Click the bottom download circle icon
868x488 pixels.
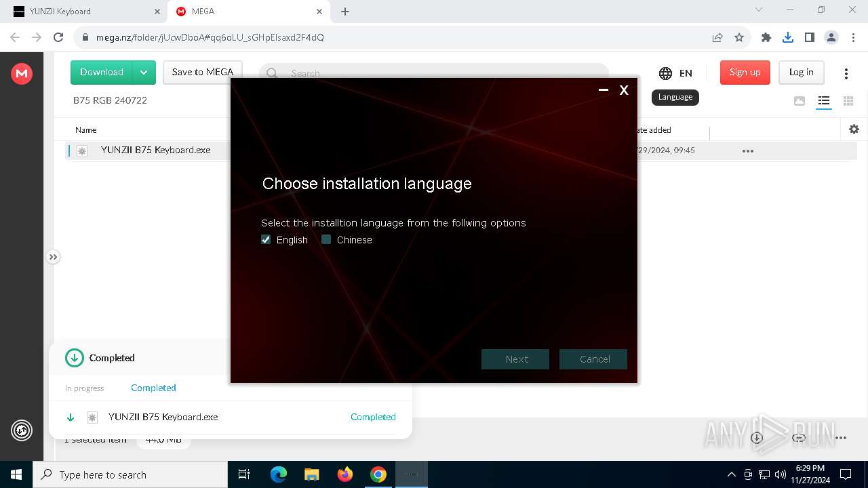[x=757, y=438]
